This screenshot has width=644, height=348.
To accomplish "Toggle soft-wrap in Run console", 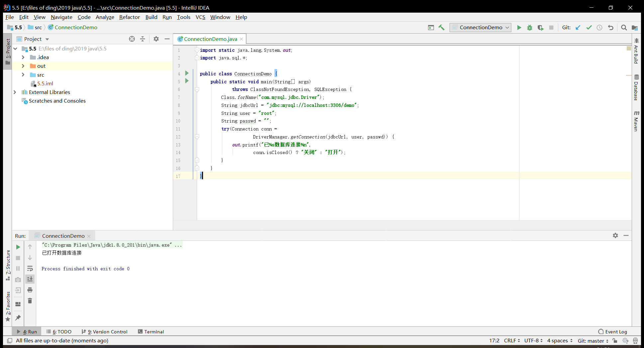I will pos(30,268).
